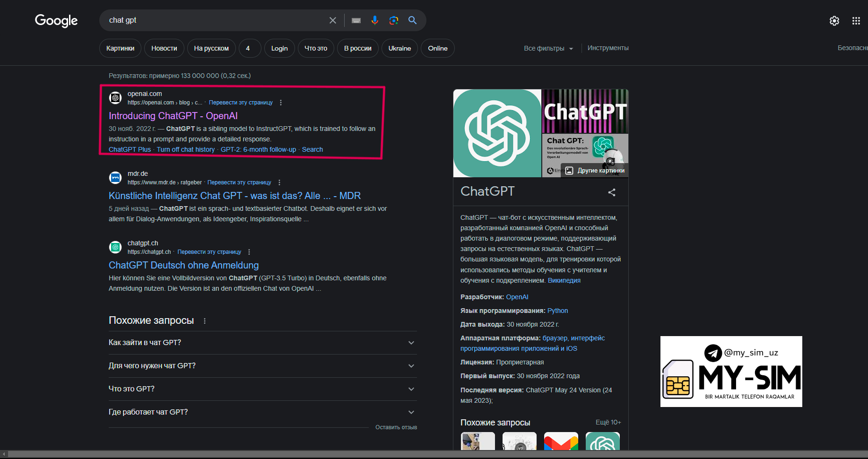Screen dimensions: 868x459
Task: Open Google Lens image search
Action: (393, 20)
